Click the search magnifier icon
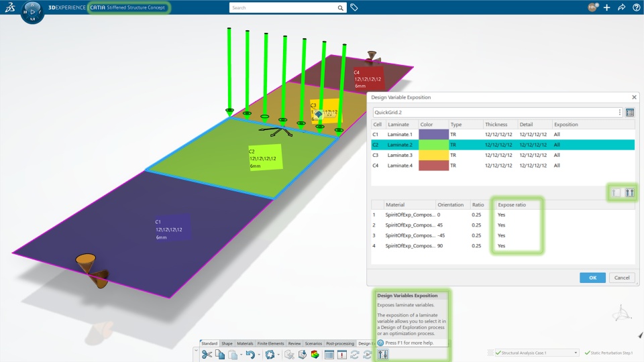Screen dimensions: 644x362 (x=341, y=8)
